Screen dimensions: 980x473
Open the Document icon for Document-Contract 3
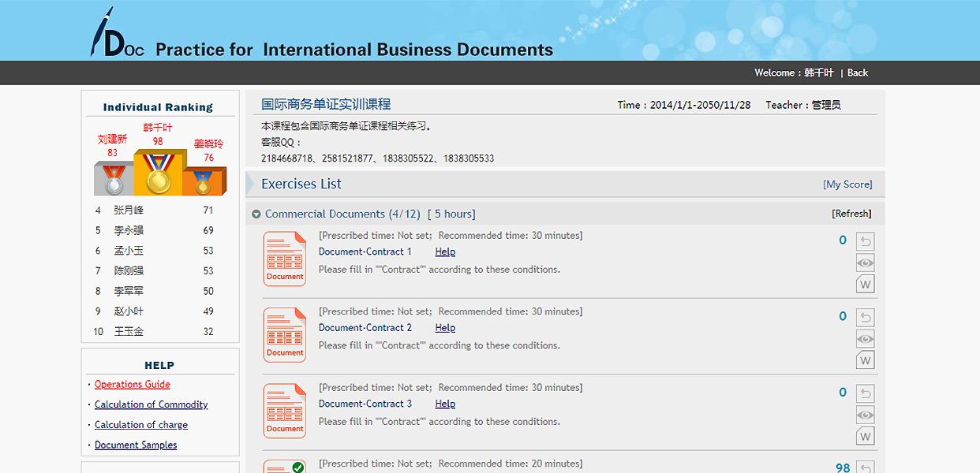click(x=284, y=411)
